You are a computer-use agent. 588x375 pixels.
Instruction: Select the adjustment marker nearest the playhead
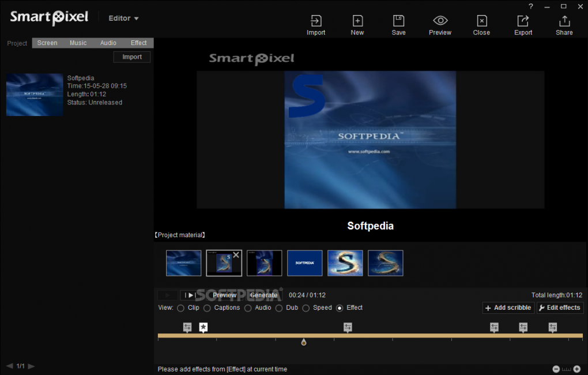[x=348, y=327]
